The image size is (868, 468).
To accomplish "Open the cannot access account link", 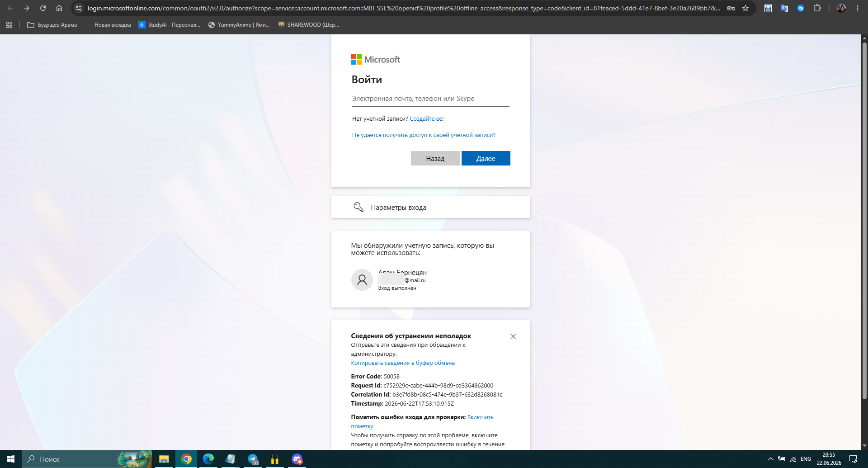I will click(x=424, y=135).
